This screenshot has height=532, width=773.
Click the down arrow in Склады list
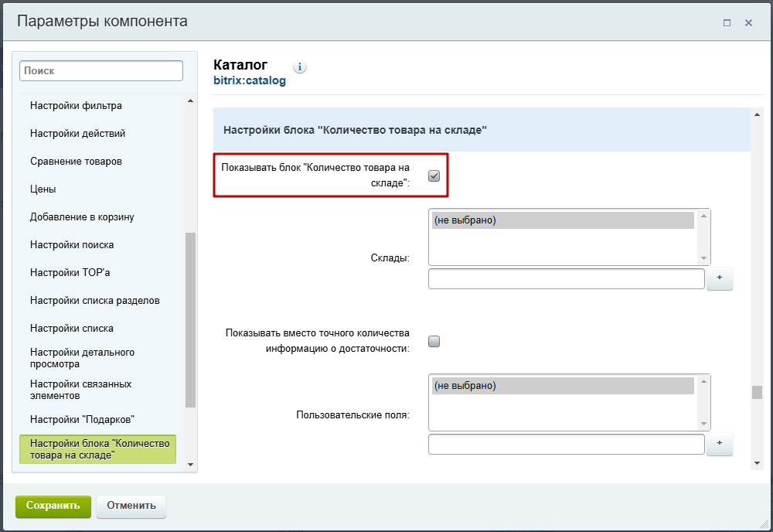(703, 257)
